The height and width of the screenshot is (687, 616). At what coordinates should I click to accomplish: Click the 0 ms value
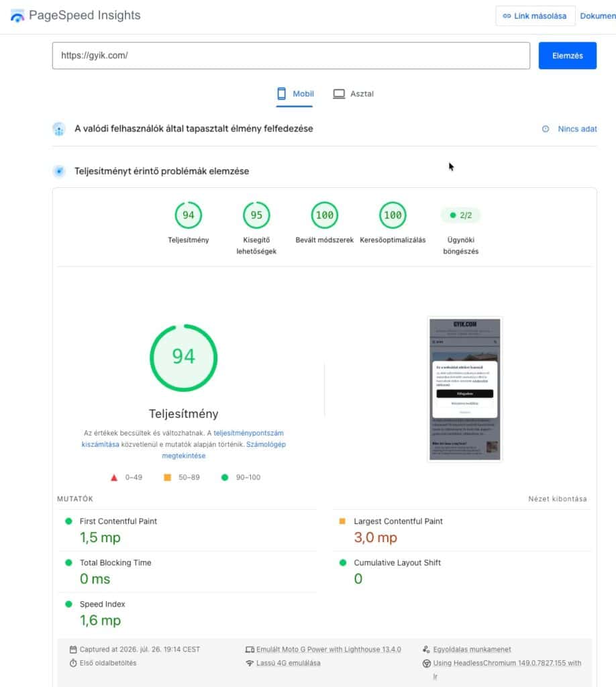(95, 579)
